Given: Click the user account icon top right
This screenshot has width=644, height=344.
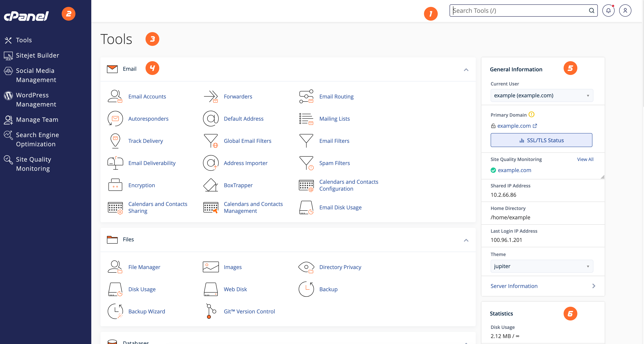Looking at the screenshot, I should (x=625, y=11).
